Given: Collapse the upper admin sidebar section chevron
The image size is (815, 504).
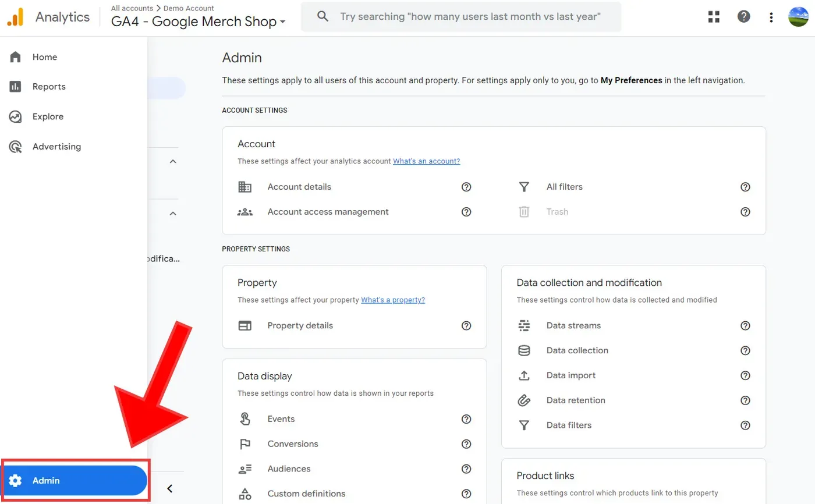Looking at the screenshot, I should click(x=173, y=161).
